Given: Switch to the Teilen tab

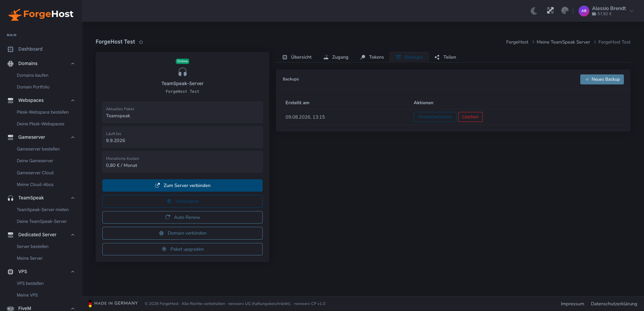Looking at the screenshot, I should click(x=445, y=57).
